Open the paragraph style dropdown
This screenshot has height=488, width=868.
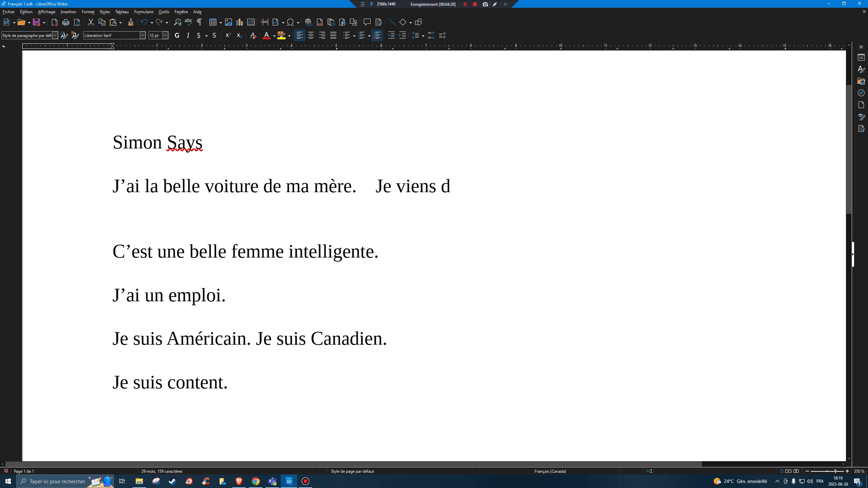(55, 35)
